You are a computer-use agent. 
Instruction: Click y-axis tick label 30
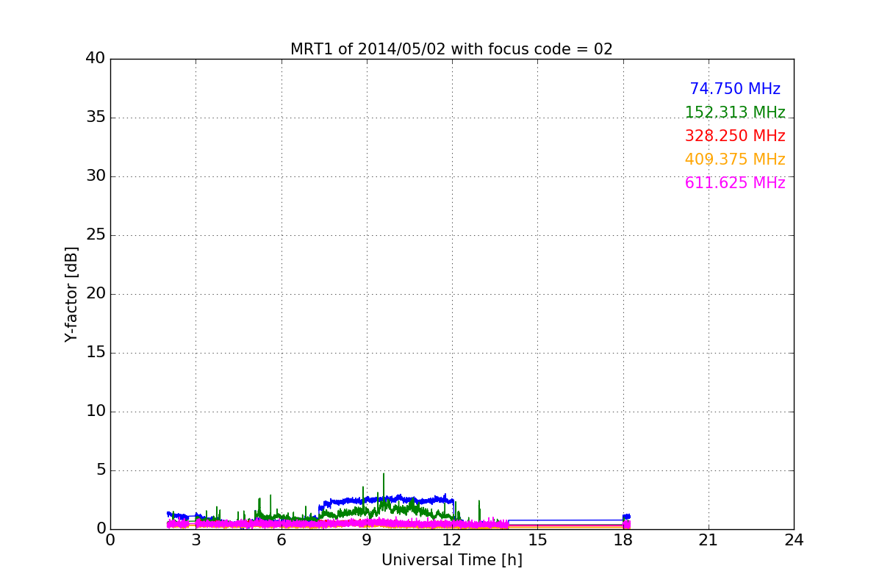(x=96, y=176)
